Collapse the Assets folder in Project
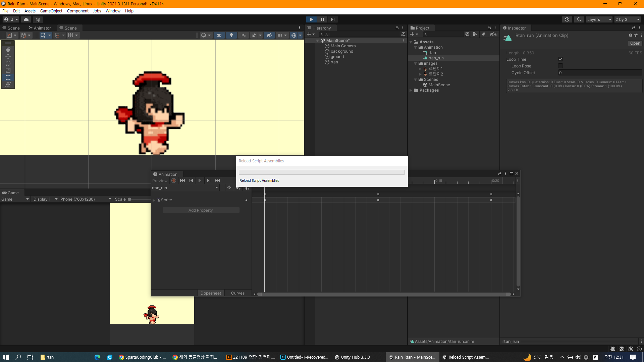The image size is (644, 362). click(x=411, y=42)
